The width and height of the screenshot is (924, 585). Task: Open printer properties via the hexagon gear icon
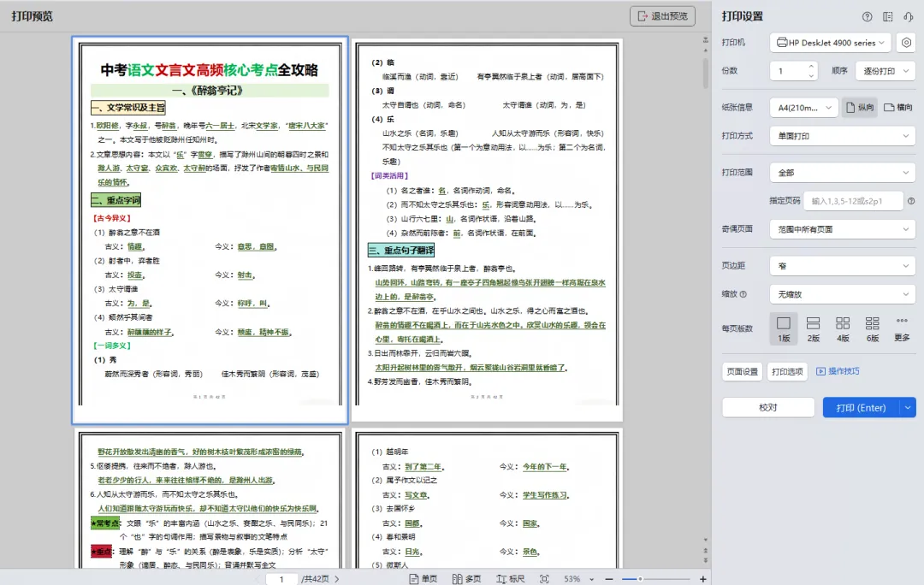pyautogui.click(x=906, y=43)
